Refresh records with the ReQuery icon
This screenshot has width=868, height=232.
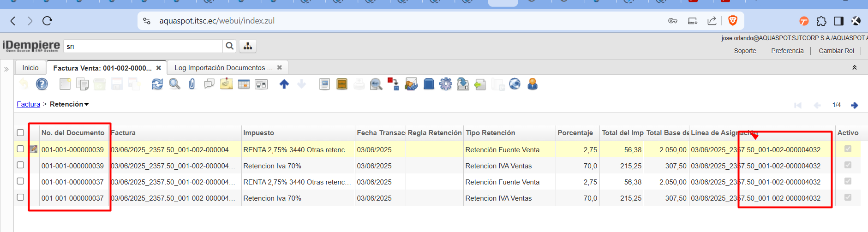[x=157, y=84]
